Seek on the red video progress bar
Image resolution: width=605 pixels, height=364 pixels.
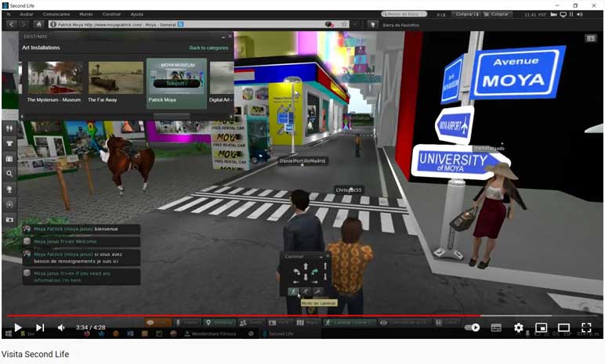(x=235, y=316)
